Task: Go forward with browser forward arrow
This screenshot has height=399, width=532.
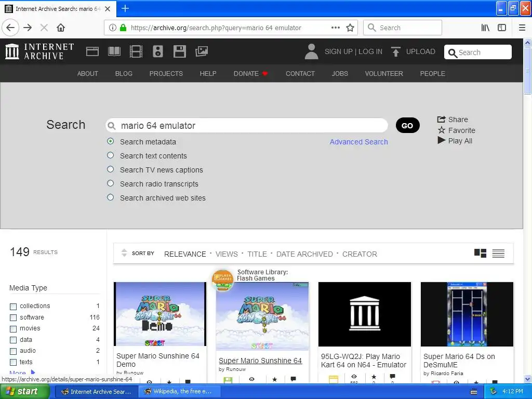Action: tap(28, 28)
